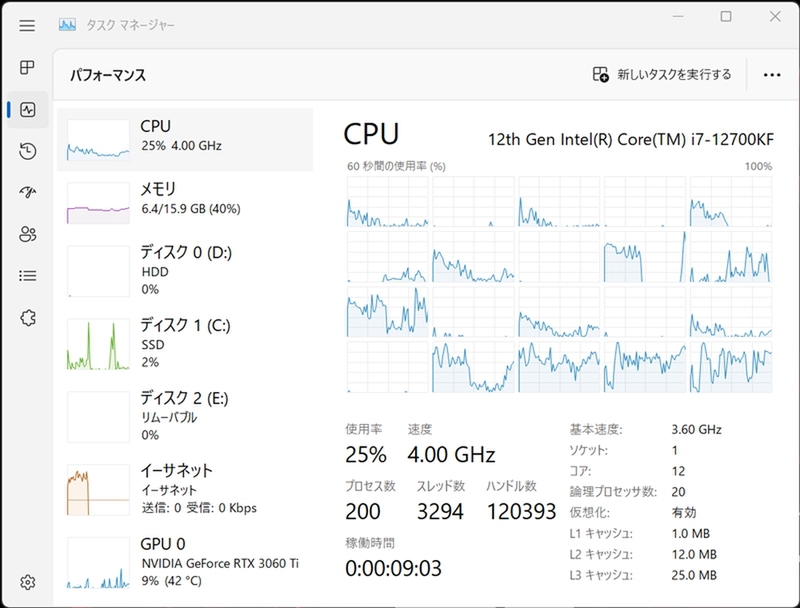Open the hamburger navigation menu
Screen dimensions: 800x608
pos(27,25)
